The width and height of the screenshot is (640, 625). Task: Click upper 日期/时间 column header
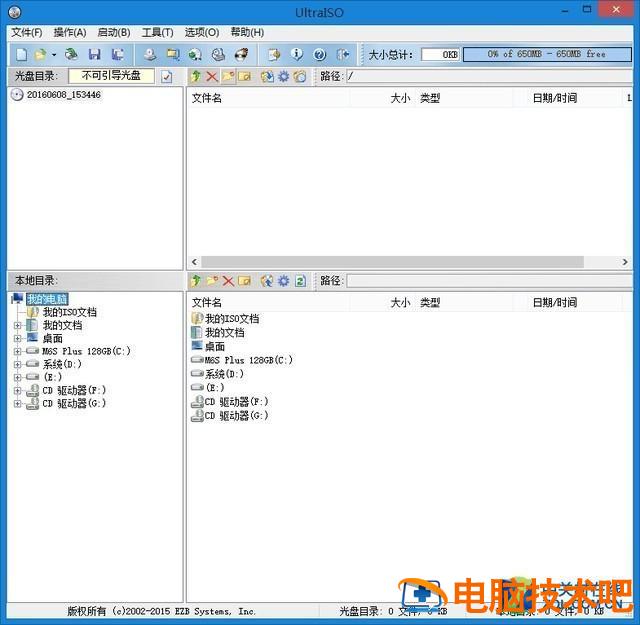555,98
